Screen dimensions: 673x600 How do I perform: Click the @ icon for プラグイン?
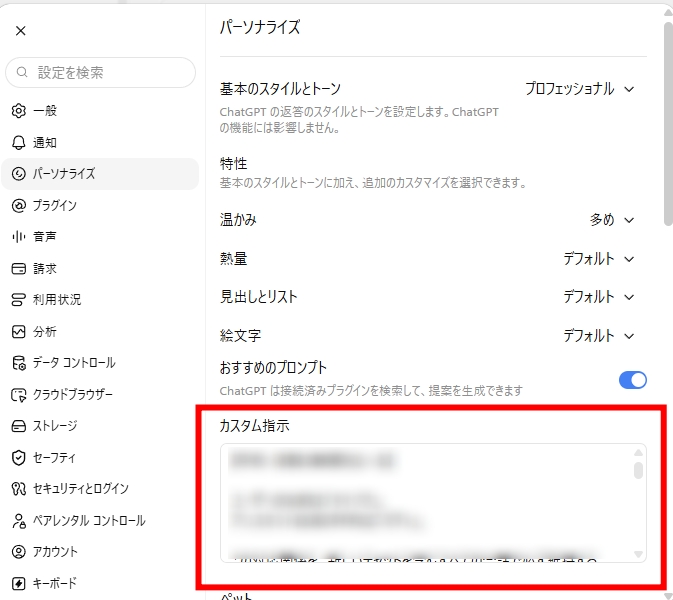tap(18, 206)
